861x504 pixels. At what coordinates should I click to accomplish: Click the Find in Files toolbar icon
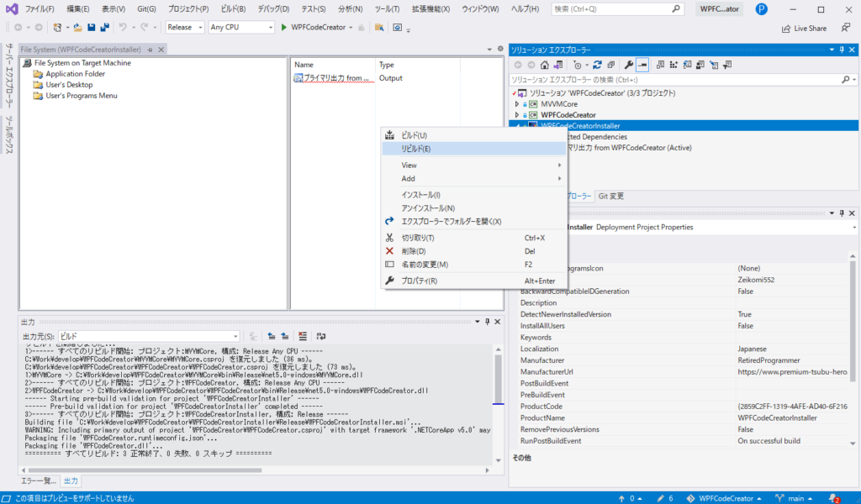tap(379, 28)
